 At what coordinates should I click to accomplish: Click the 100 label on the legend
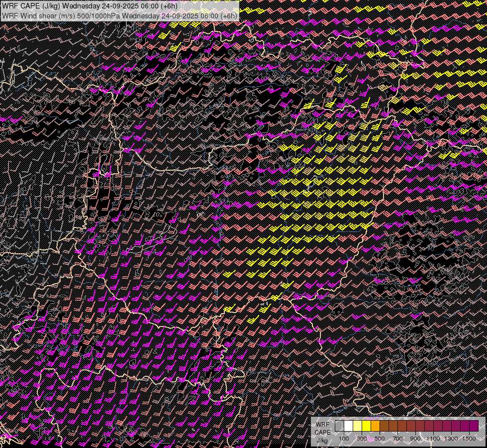point(344,438)
